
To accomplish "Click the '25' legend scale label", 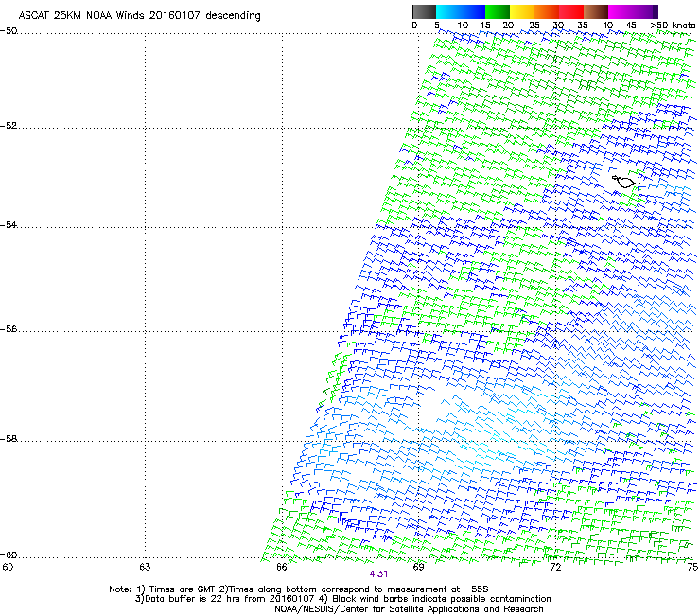I will [534, 26].
